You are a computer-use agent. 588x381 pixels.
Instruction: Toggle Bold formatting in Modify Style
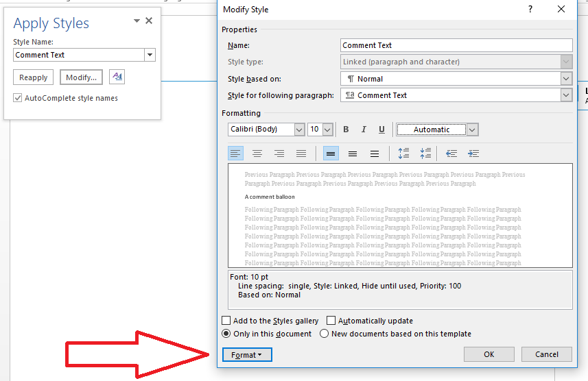346,130
